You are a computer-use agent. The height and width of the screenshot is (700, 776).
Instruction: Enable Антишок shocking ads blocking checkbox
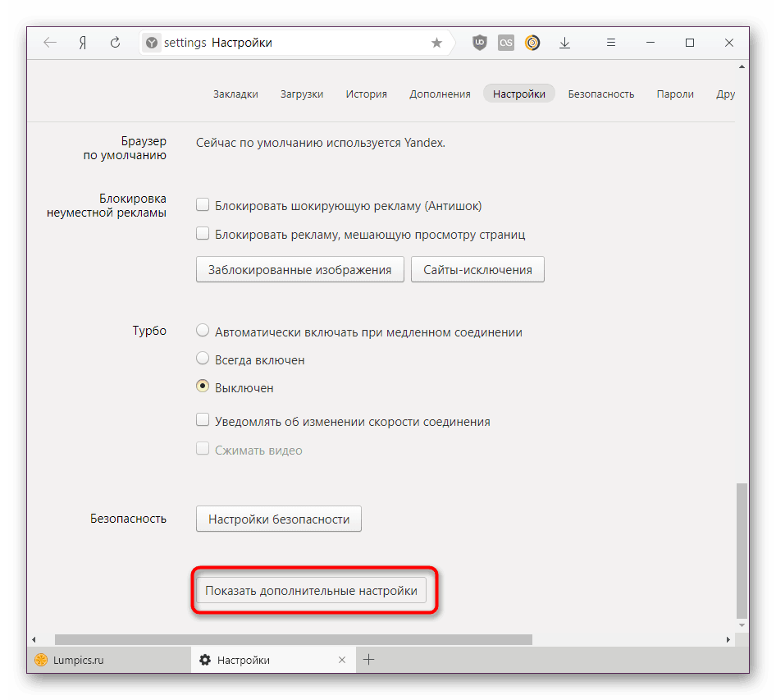tap(203, 204)
